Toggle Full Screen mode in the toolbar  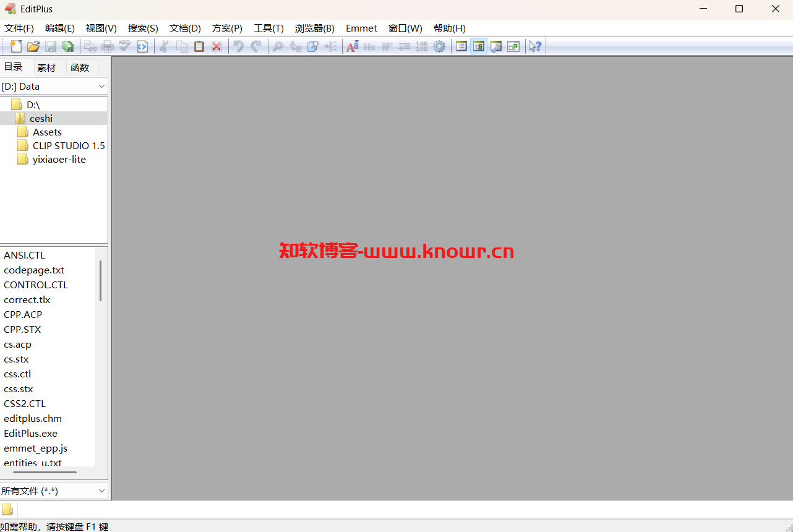[513, 46]
